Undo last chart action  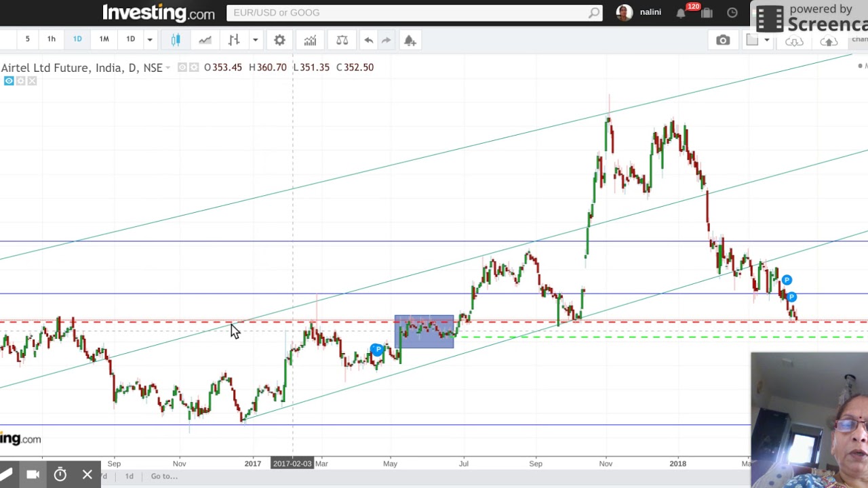click(x=368, y=40)
